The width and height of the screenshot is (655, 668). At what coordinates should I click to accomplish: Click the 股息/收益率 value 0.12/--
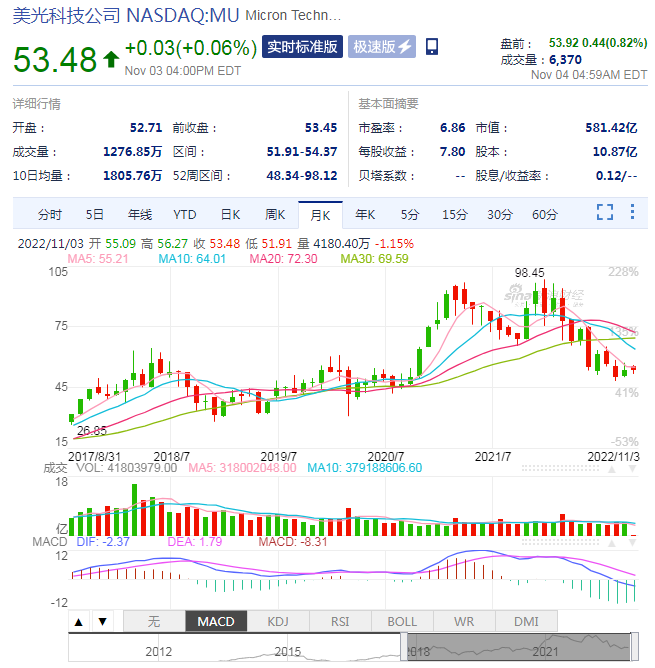616,176
